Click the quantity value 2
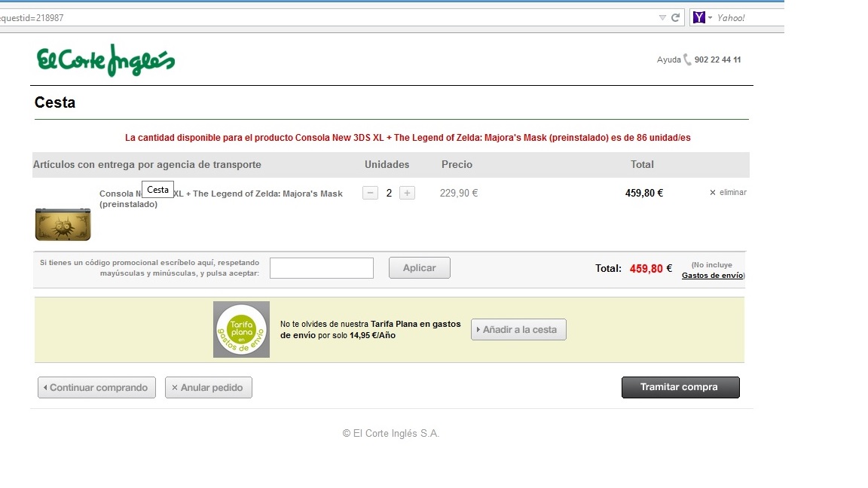The height and width of the screenshot is (488, 868). [x=389, y=193]
